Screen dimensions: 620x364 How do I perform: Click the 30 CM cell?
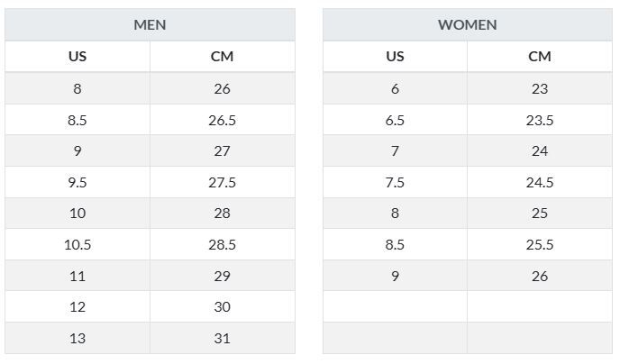[222, 306]
